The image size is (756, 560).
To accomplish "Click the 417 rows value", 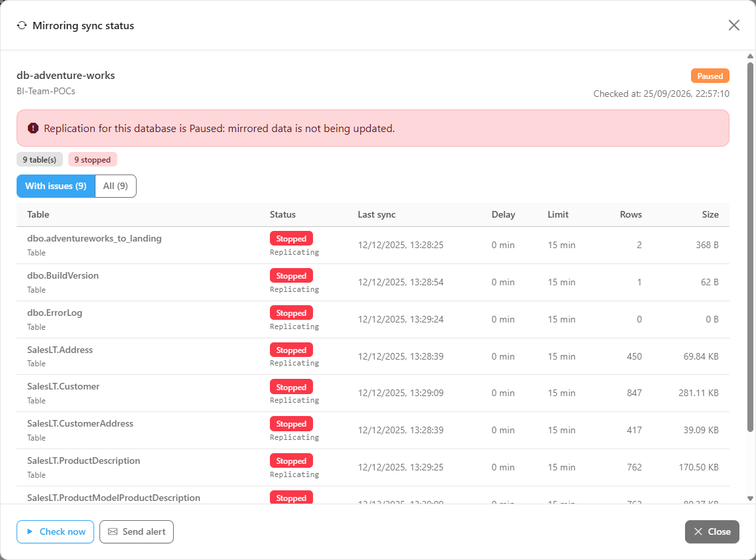I will 634,430.
